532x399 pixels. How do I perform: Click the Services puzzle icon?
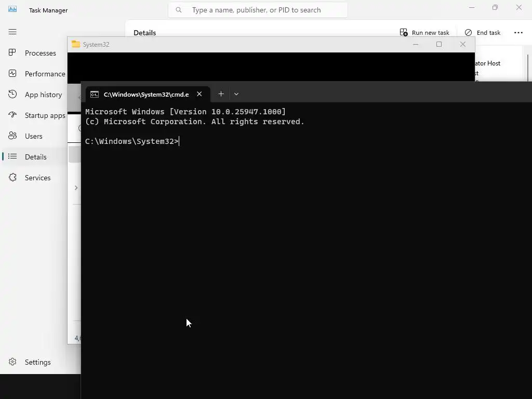[x=12, y=177]
